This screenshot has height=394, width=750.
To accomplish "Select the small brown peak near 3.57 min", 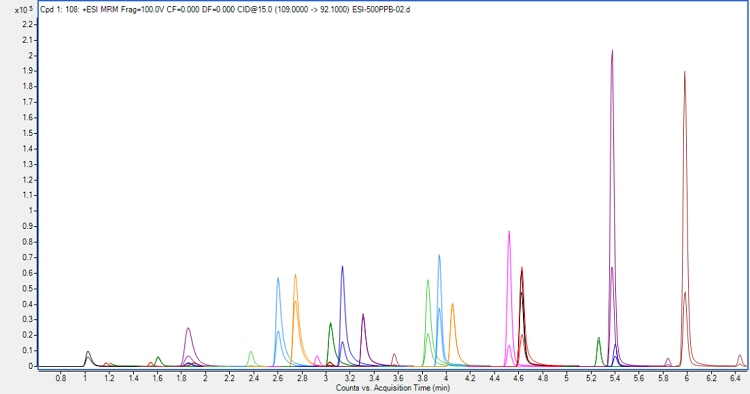I will [x=394, y=359].
